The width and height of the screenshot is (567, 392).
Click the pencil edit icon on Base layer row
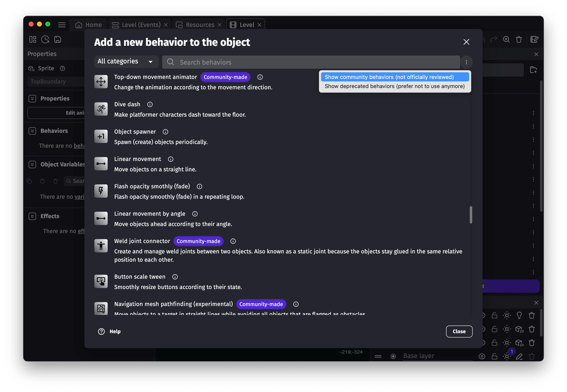[520, 356]
